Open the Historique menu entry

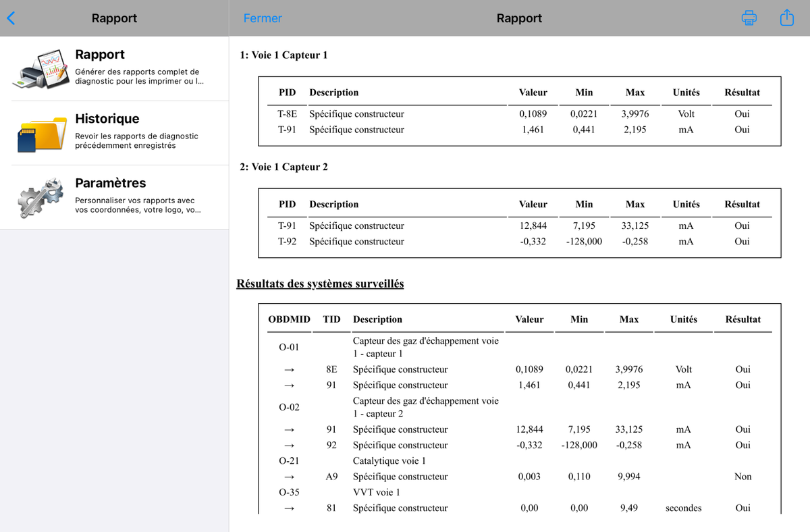coord(115,133)
